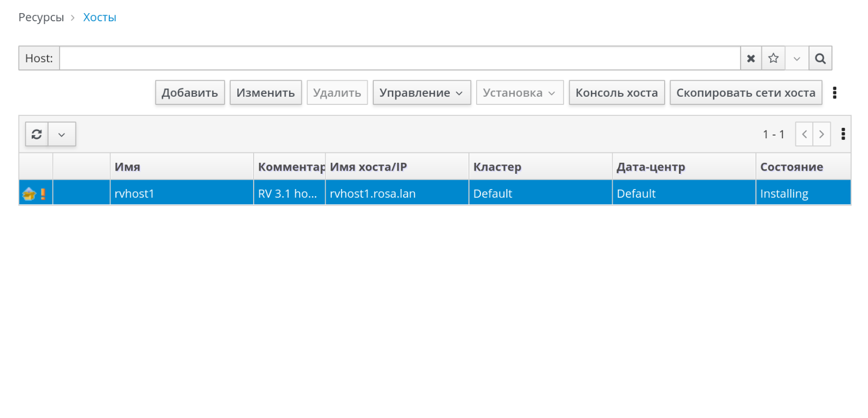The image size is (868, 418).
Task: Click the star bookmark icon
Action: (773, 58)
